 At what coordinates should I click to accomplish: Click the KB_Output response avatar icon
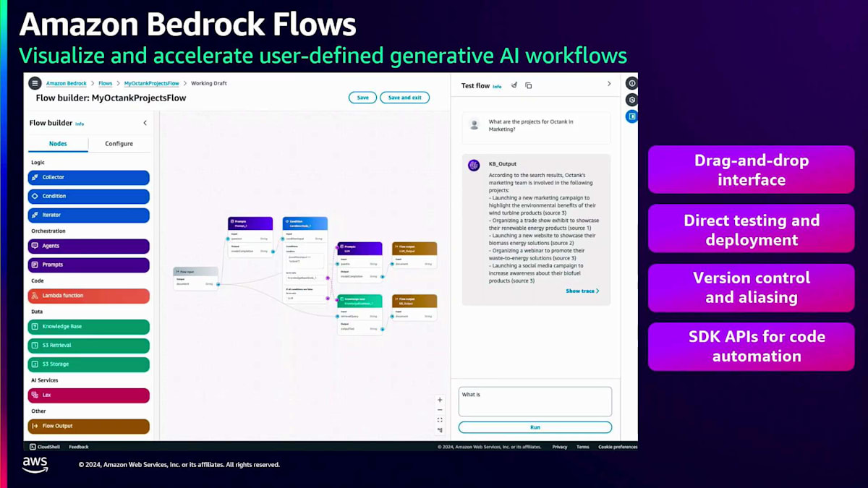point(474,166)
